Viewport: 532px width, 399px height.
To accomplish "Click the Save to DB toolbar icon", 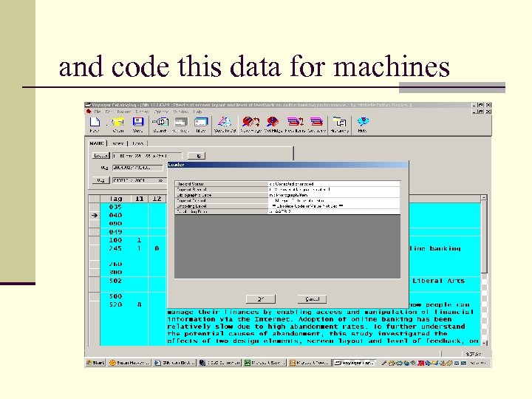I will (225, 125).
